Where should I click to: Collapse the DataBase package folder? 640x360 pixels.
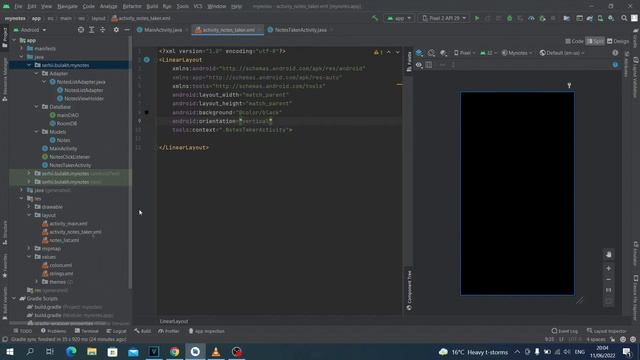(37, 107)
